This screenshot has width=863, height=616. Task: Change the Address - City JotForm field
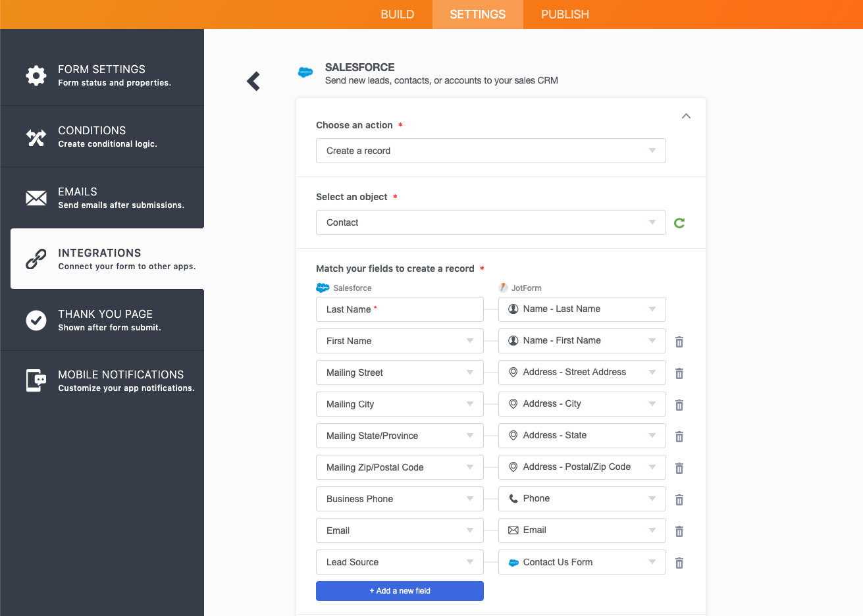click(x=581, y=404)
